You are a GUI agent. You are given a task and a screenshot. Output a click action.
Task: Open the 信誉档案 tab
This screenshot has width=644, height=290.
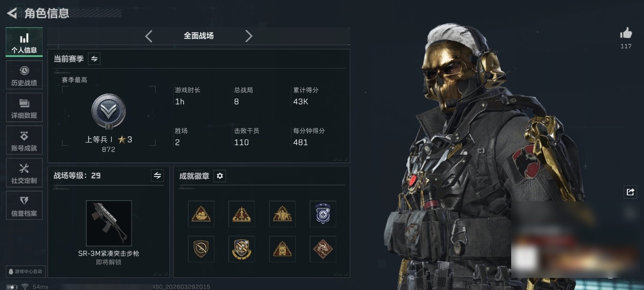(x=24, y=205)
